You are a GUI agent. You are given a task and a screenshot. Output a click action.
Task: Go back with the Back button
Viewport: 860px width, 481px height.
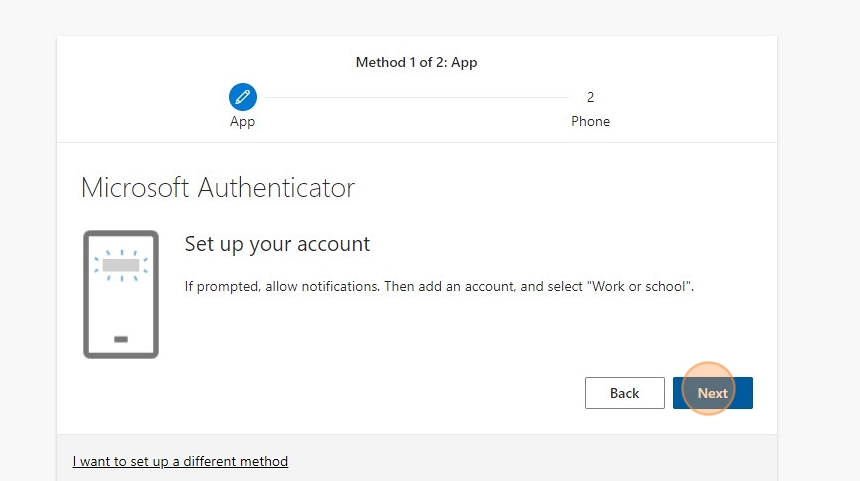pyautogui.click(x=625, y=393)
